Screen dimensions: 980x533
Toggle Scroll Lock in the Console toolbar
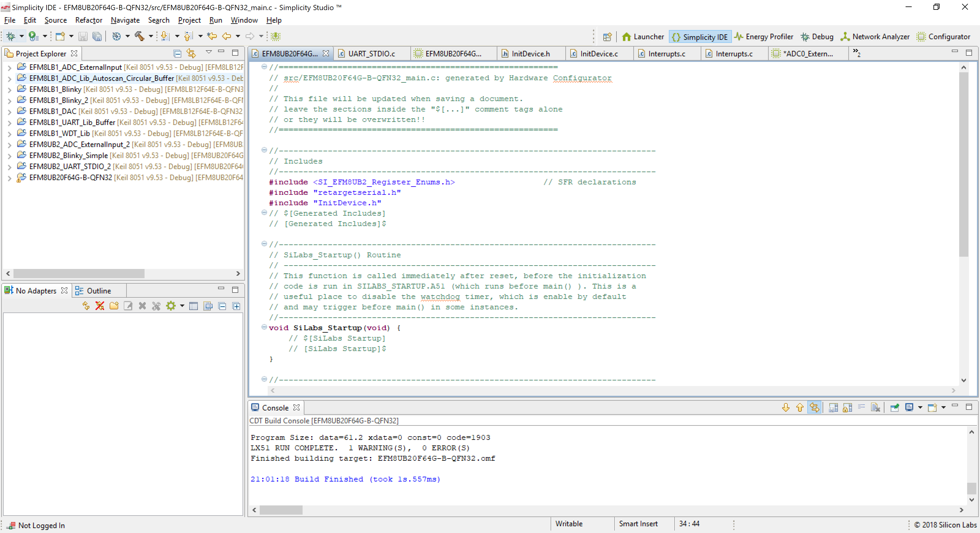848,407
